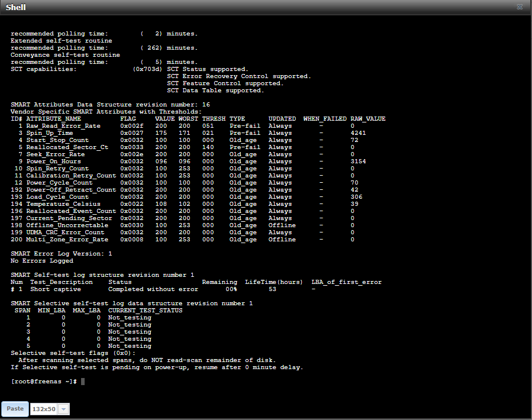
Task: Click the Seek_Error_Rate attribute name
Action: [56, 154]
